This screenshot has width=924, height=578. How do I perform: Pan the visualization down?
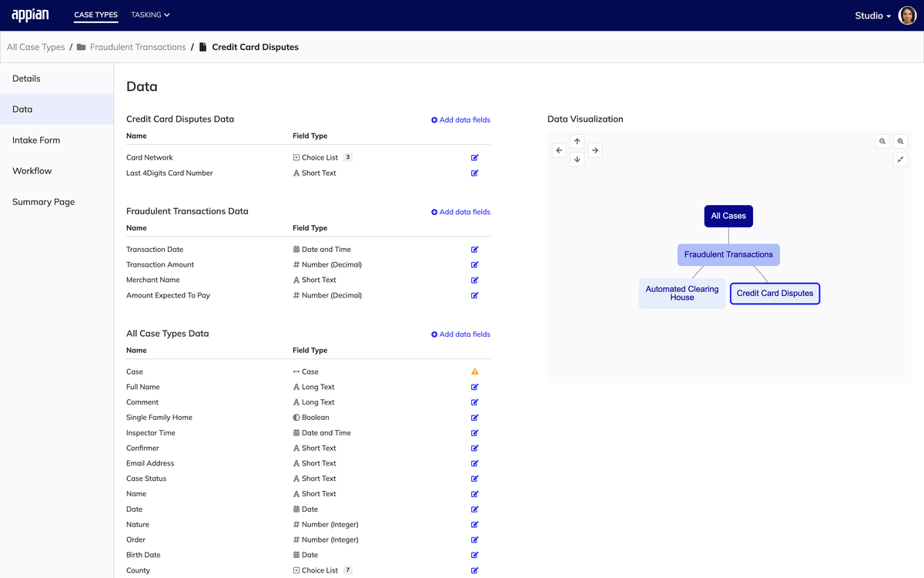tap(577, 160)
